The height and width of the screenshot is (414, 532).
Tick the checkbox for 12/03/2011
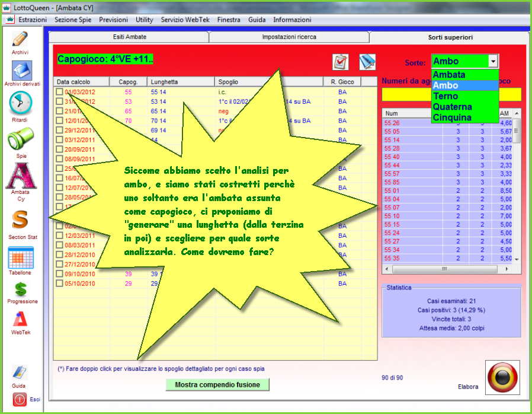pyautogui.click(x=59, y=235)
